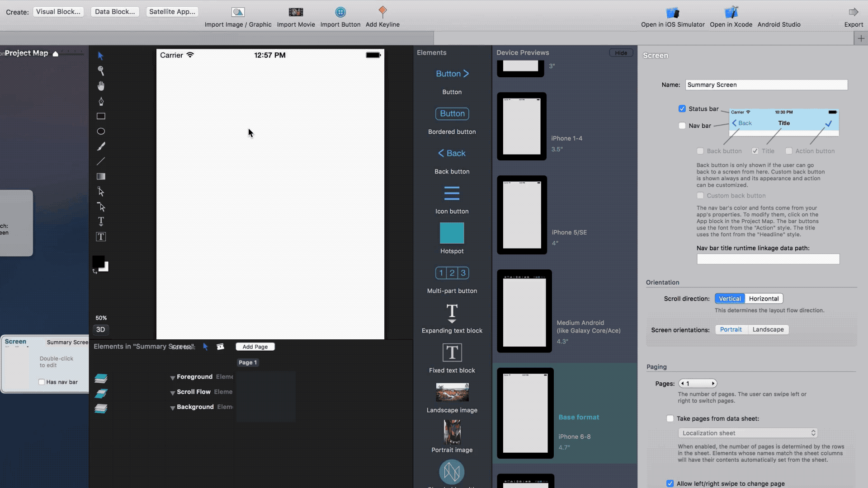This screenshot has width=868, height=488.
Task: Pick the Icon button hamburger element
Action: (452, 193)
